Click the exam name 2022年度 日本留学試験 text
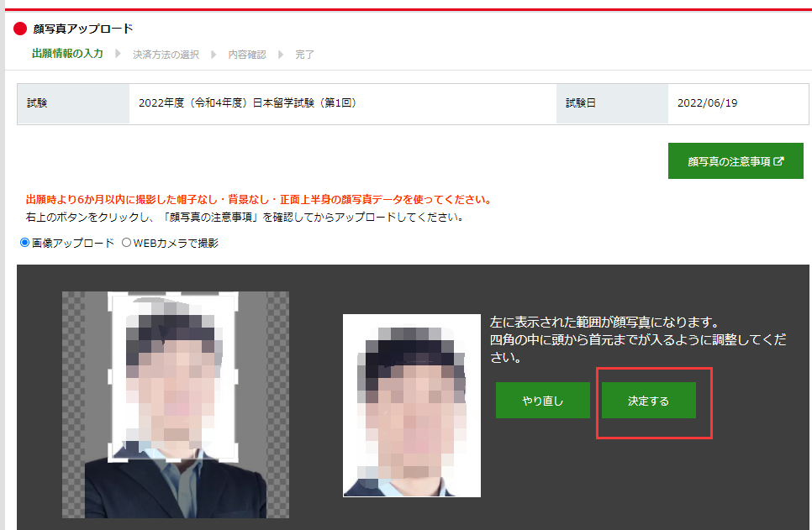Viewport: 812px width, 530px height. (247, 103)
